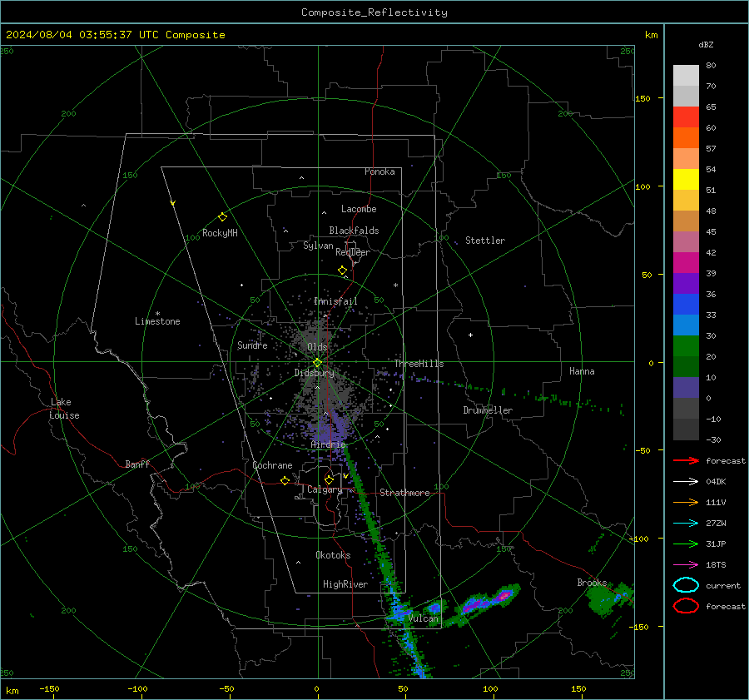Click the Composite_Reflectivity title text

pos(374,12)
